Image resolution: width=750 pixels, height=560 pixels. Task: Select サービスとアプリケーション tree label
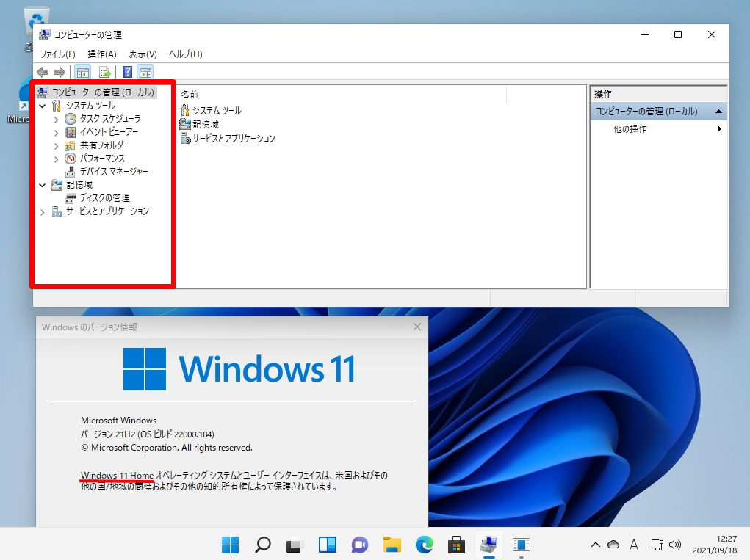point(107,211)
